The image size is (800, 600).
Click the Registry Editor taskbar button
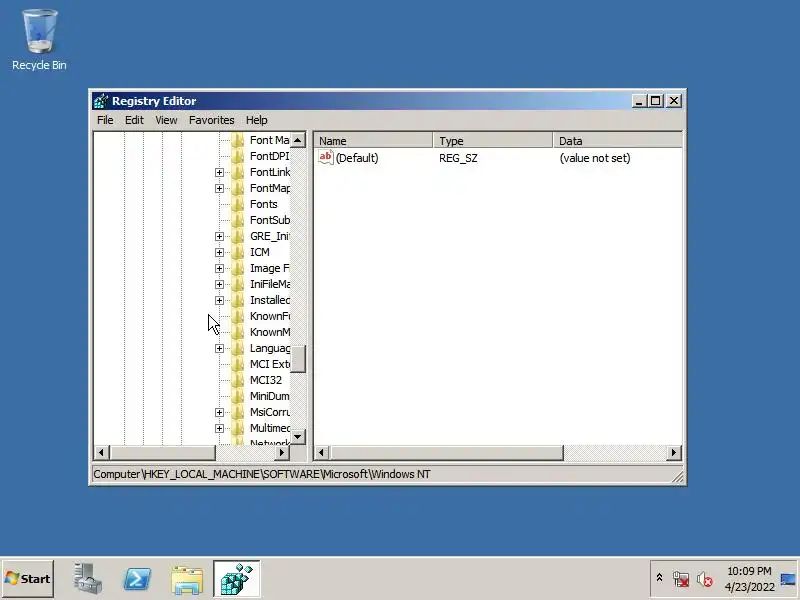[237, 579]
